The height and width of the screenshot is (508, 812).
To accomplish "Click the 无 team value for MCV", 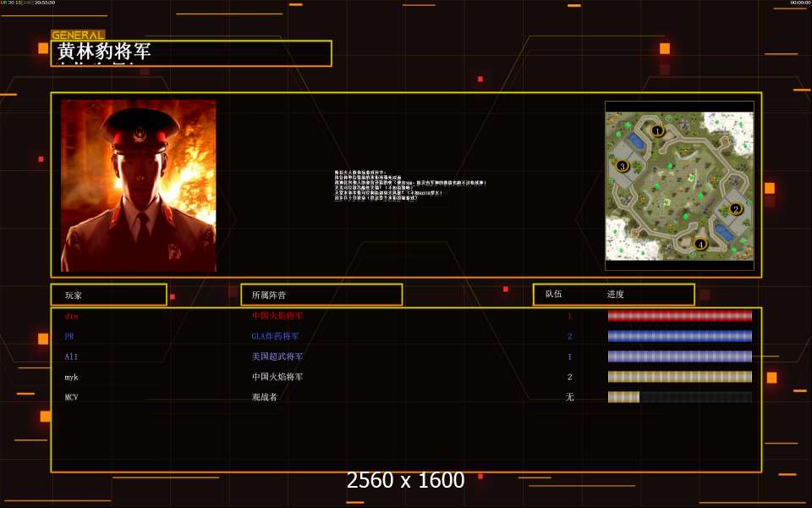I will pyautogui.click(x=569, y=396).
